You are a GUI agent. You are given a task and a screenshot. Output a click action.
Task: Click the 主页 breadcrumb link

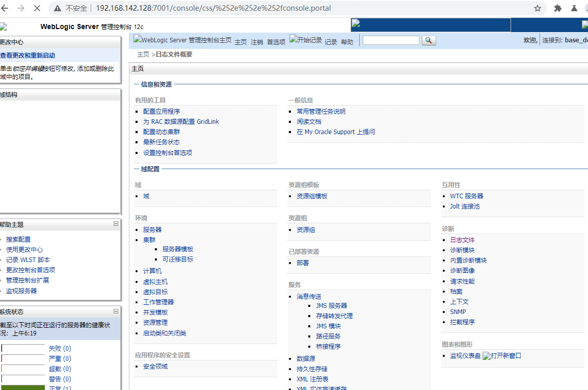pos(143,55)
